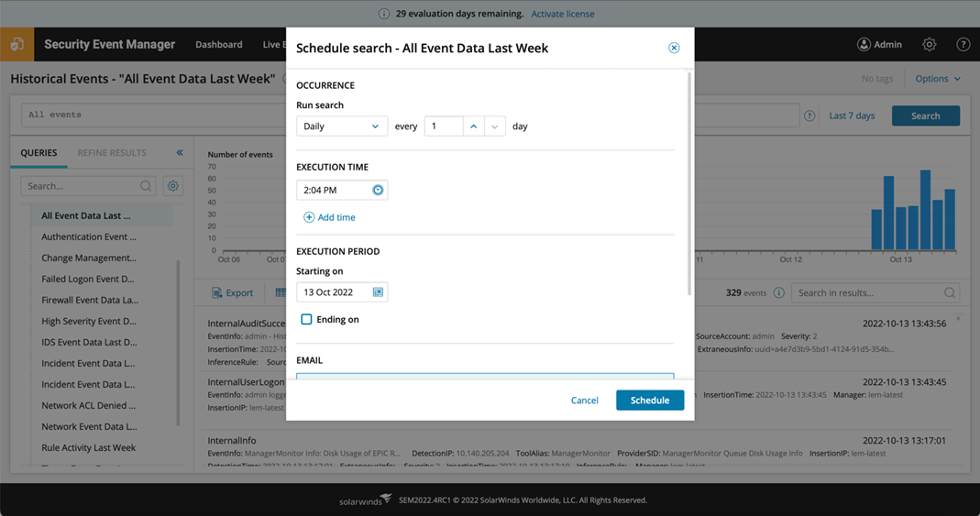Open the Admin user menu
980x516 pixels.
tap(879, 44)
